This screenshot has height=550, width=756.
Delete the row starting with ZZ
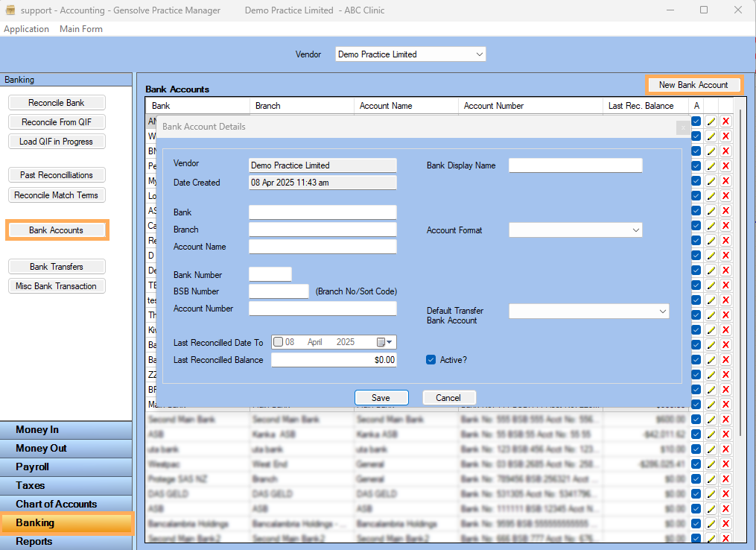(x=725, y=374)
